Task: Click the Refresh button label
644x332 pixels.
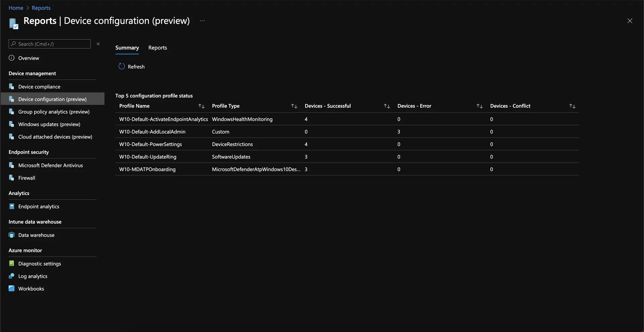Action: (136, 67)
